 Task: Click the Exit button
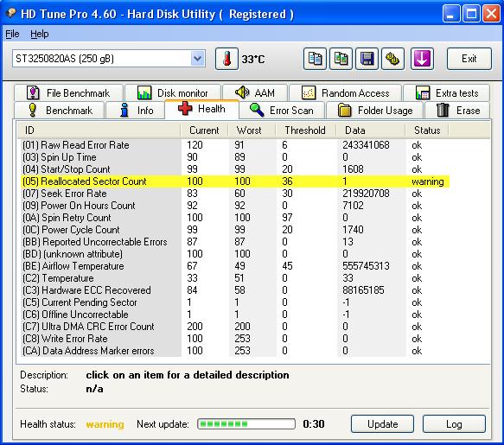click(x=469, y=59)
